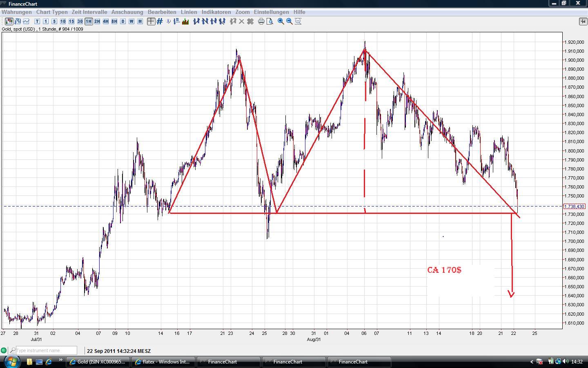The width and height of the screenshot is (588, 368).
Task: Click the current price label 1.738,430
Action: coord(574,206)
